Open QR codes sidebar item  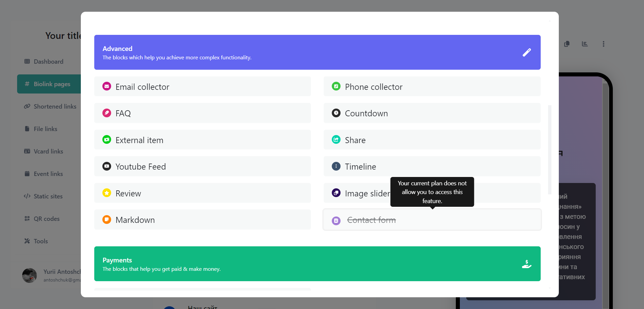click(46, 219)
